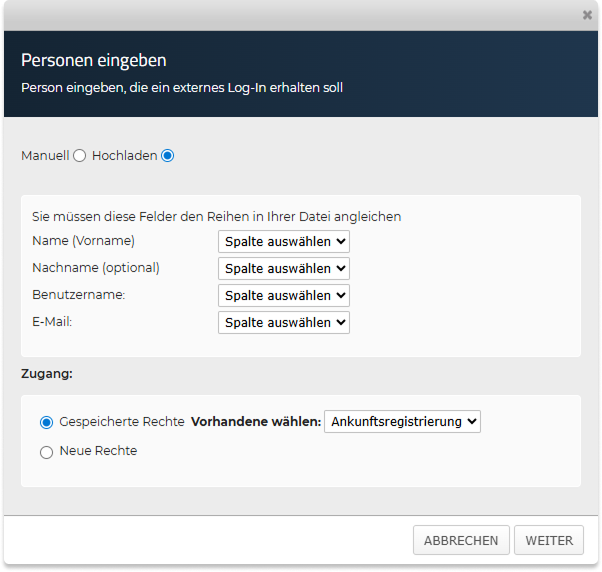Click the 'Vorhandene wählen:' bold label
Viewport: 602px width, 572px height.
tap(255, 422)
